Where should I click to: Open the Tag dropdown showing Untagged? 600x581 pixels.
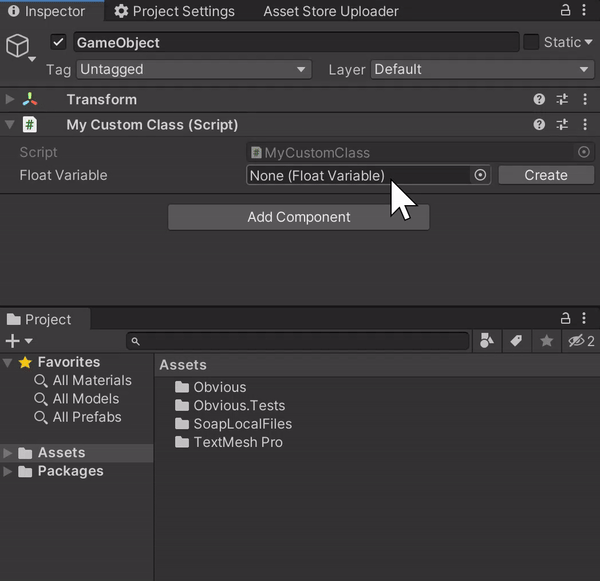tap(193, 69)
